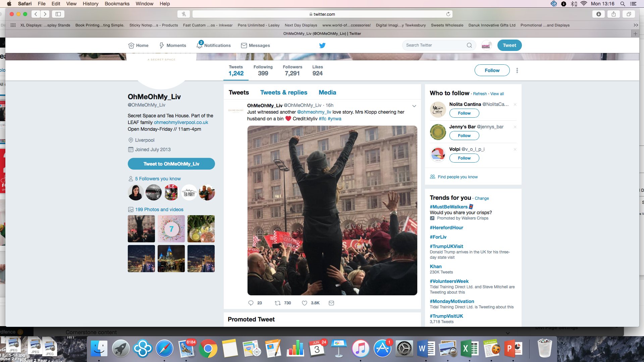Change Trends for you settings
The height and width of the screenshot is (362, 644).
click(x=482, y=198)
